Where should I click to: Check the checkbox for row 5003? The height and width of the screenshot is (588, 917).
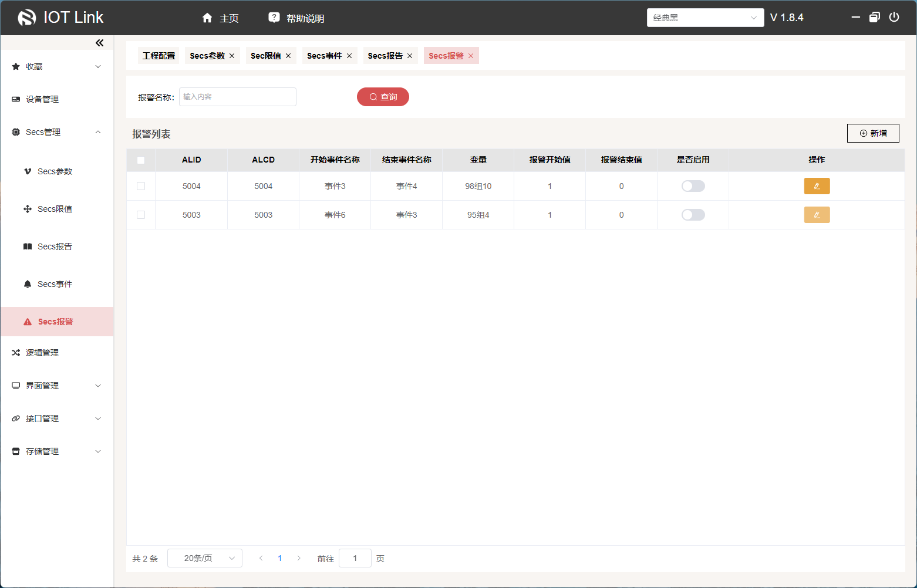(x=141, y=215)
